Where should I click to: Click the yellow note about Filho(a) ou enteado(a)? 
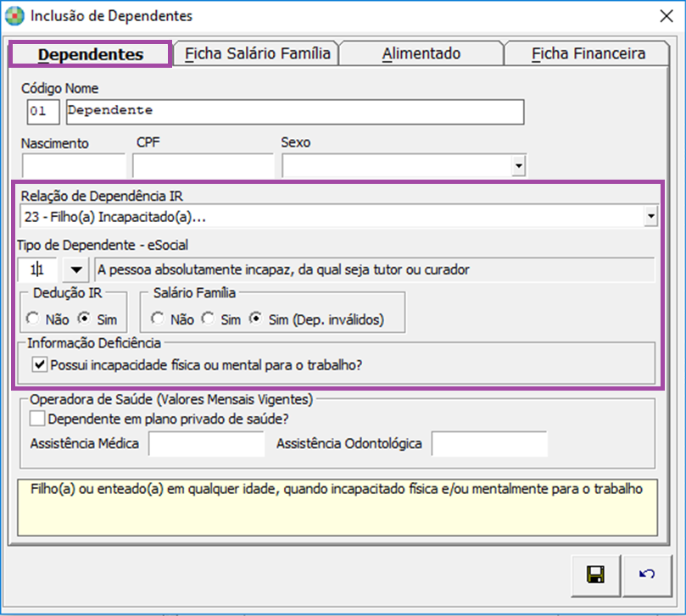[337, 508]
